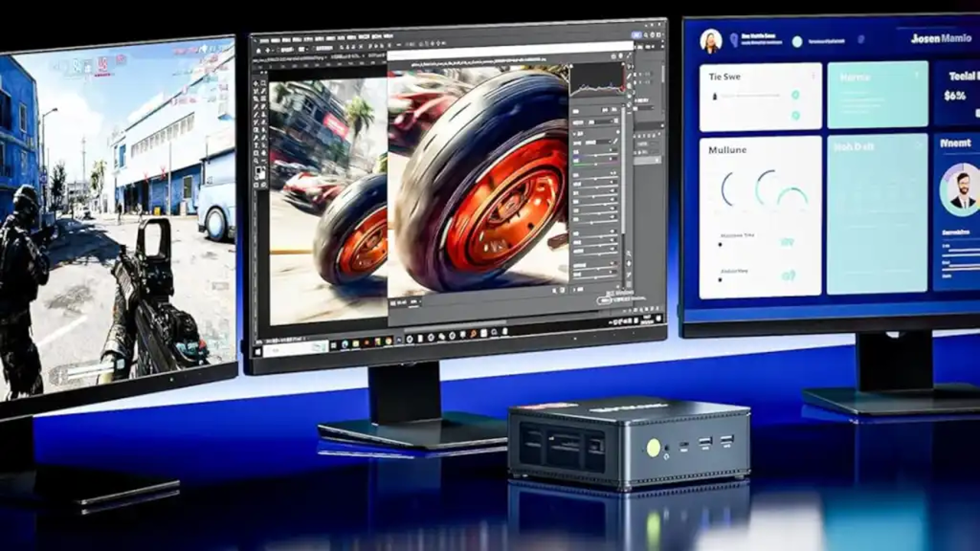This screenshot has height=551, width=980.
Task: Click the Windows Start button on center monitor
Action: 258,350
